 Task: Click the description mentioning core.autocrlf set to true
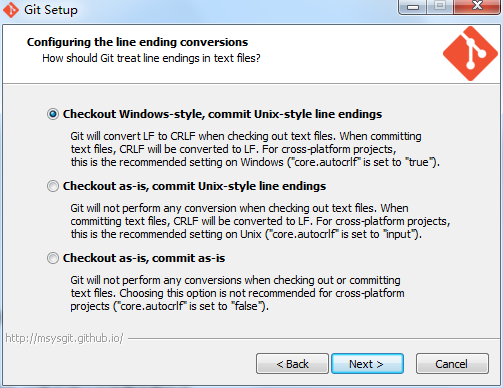[x=255, y=149]
